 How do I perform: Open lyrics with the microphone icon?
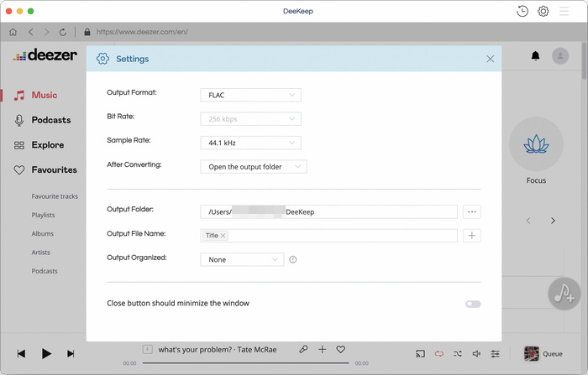[x=303, y=350]
